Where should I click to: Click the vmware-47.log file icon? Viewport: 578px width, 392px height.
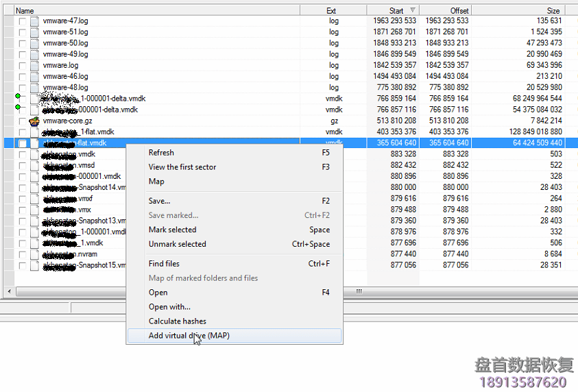[34, 21]
